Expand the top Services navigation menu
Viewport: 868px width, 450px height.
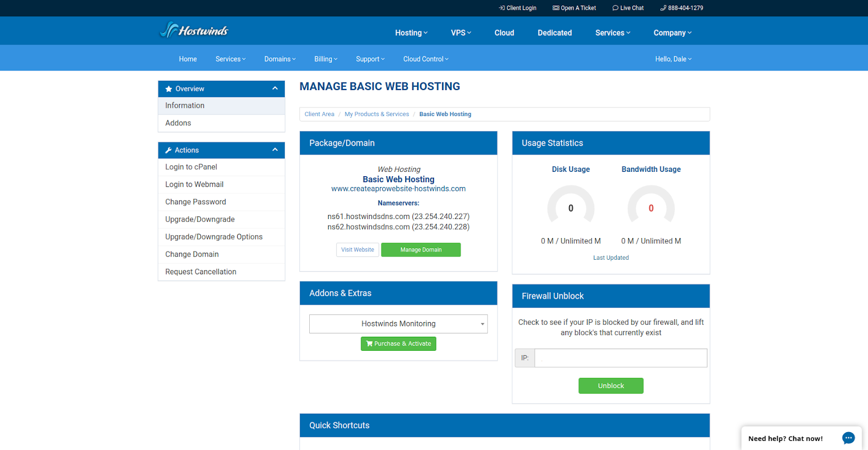point(613,33)
